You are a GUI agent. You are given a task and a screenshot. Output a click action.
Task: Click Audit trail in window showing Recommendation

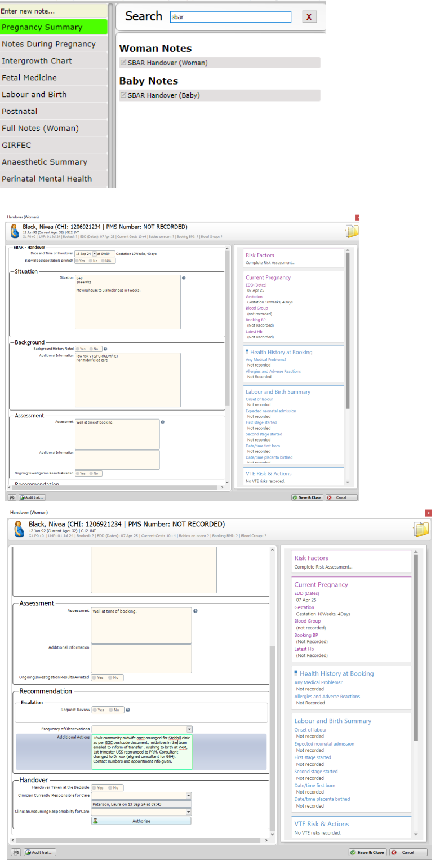point(39,852)
